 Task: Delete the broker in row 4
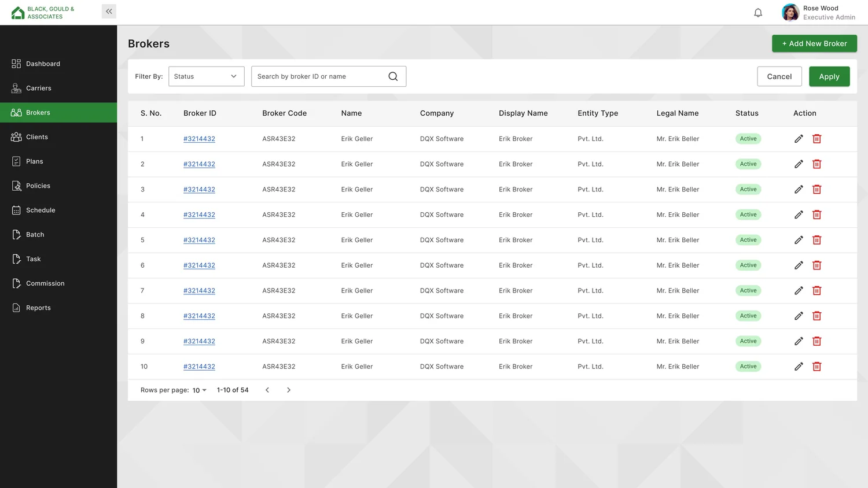point(817,215)
